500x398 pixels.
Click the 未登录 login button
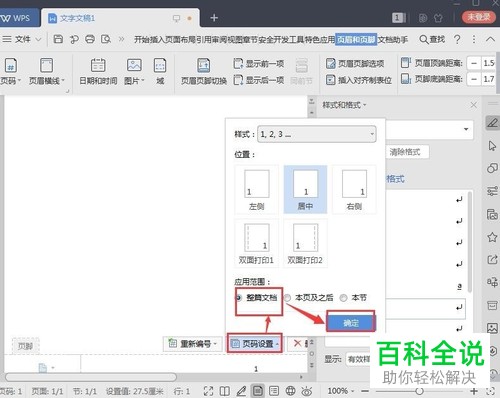click(479, 17)
